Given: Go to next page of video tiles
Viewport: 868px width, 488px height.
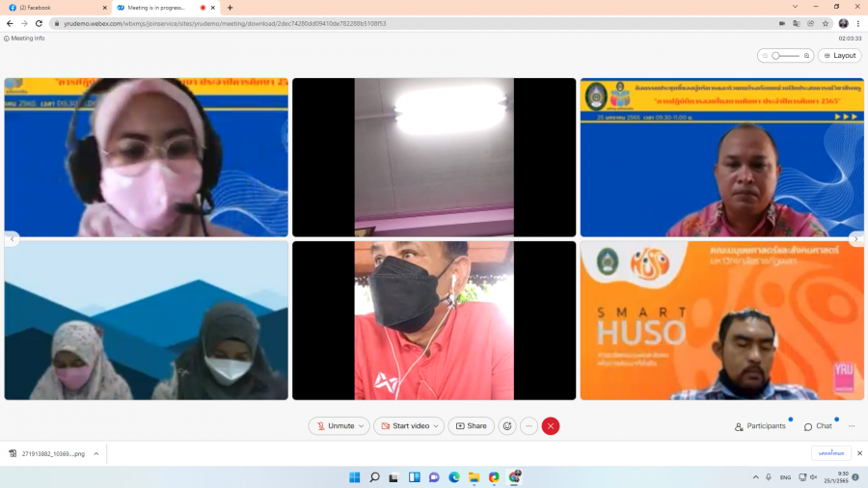Looking at the screenshot, I should [855, 239].
